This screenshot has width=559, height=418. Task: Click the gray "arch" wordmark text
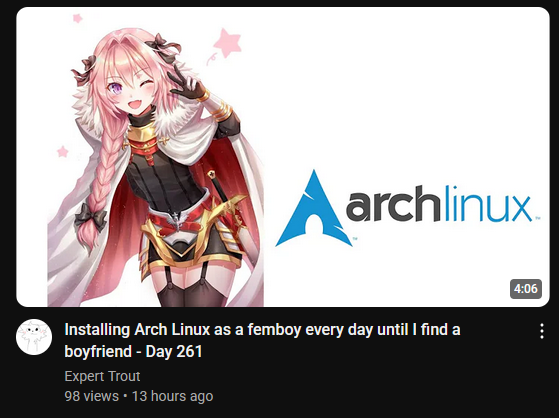tap(393, 204)
